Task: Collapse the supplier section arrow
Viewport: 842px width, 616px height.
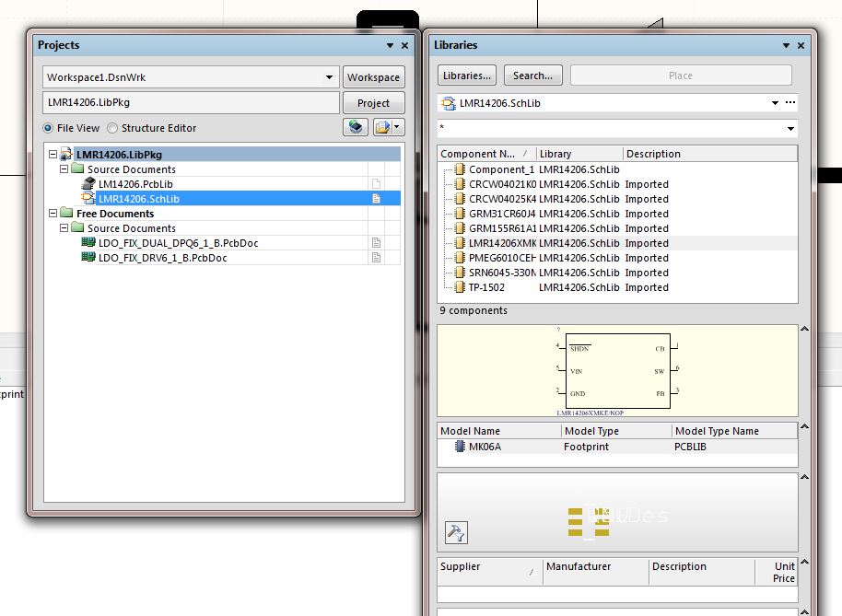Action: (x=804, y=562)
